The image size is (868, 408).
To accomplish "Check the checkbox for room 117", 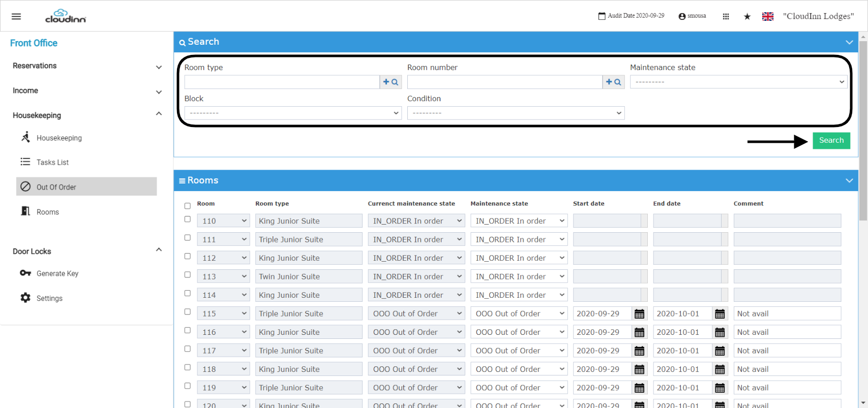I will (188, 349).
